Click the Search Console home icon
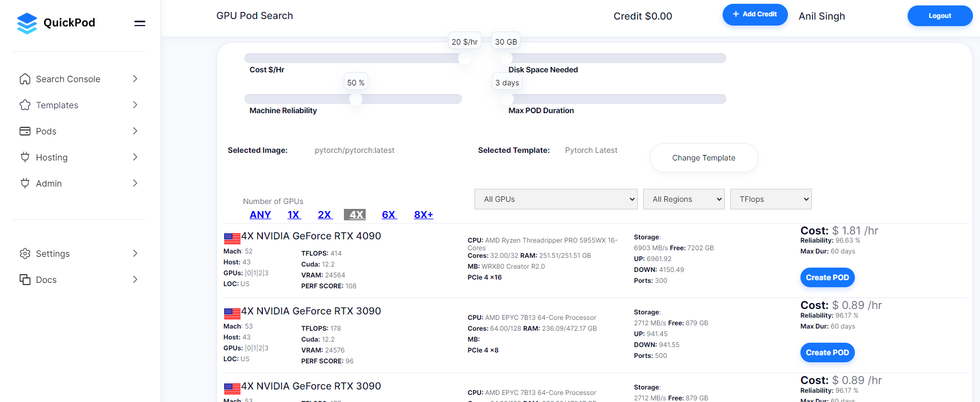The height and width of the screenshot is (402, 980). (25, 79)
